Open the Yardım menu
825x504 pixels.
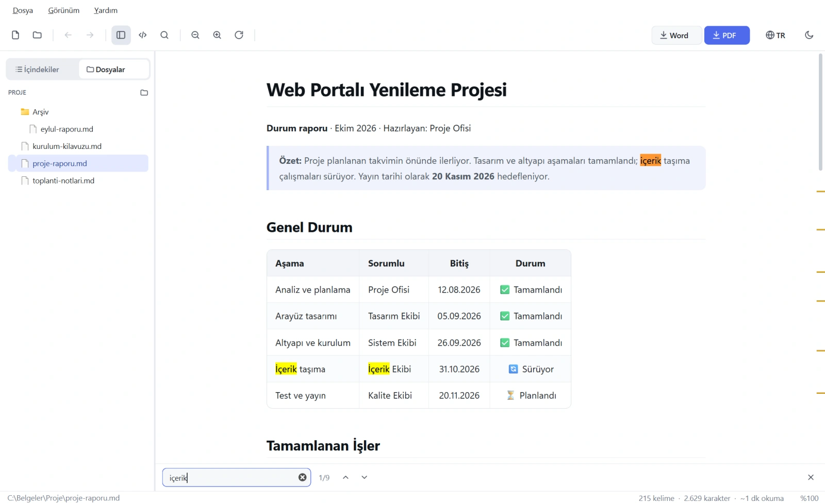point(106,10)
